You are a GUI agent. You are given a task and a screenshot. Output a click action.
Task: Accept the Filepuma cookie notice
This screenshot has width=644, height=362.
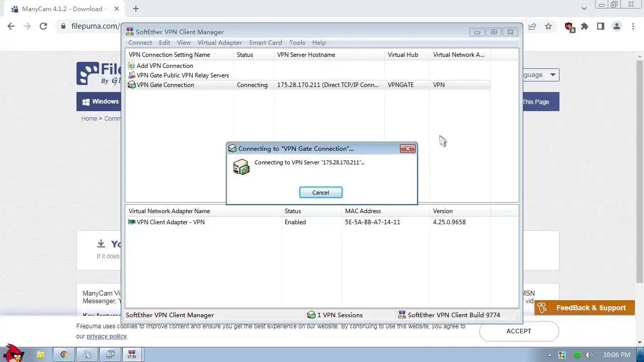pyautogui.click(x=519, y=331)
